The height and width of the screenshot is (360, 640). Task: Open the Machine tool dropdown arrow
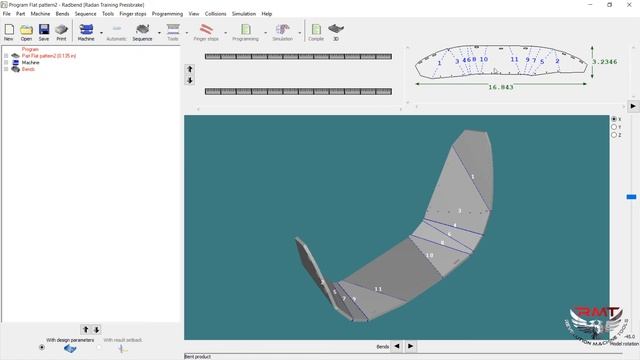(101, 33)
